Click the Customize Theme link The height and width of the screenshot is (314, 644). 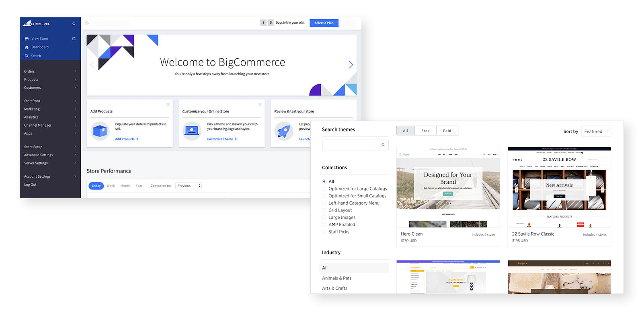pos(222,139)
